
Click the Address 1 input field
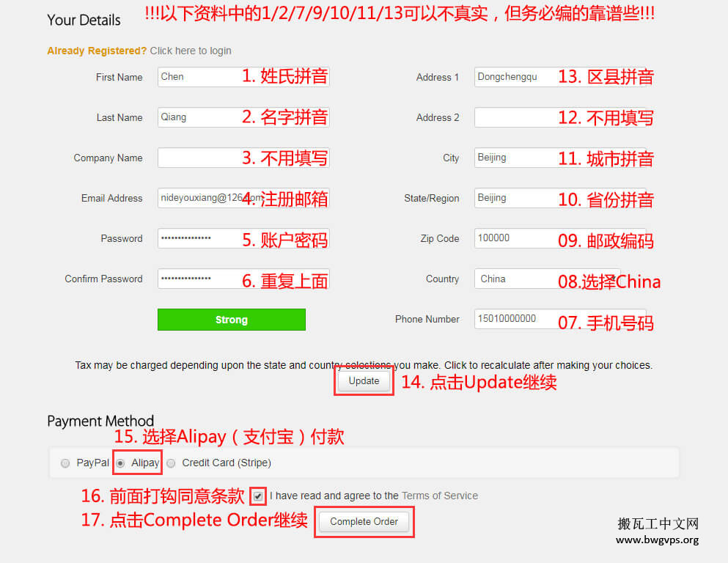click(x=560, y=77)
